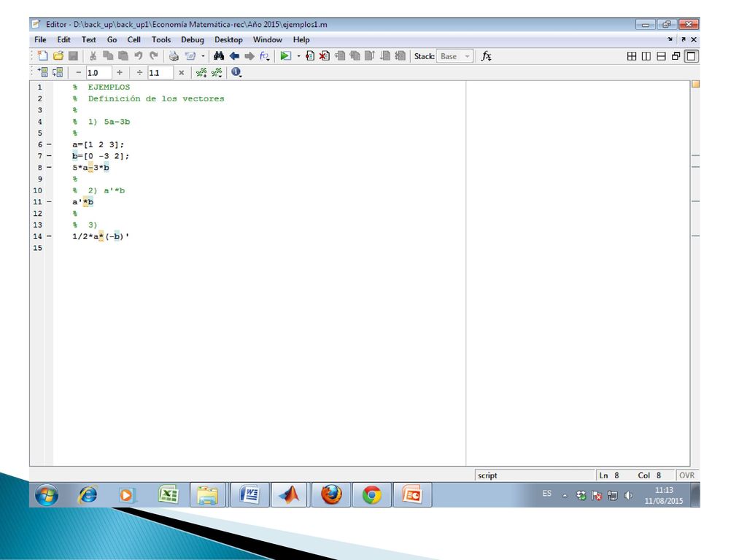The height and width of the screenshot is (560, 747).
Task: Copy the selection with the toolbar icon
Action: click(x=108, y=55)
